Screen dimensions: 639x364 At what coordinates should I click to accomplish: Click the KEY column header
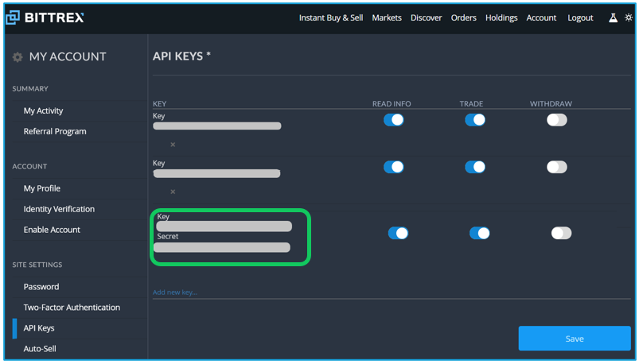[159, 104]
